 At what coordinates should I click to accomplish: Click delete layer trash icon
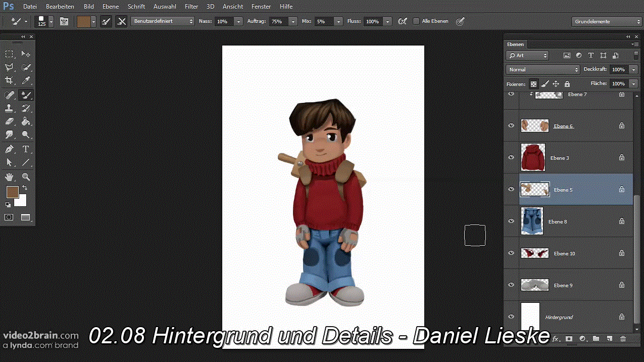coord(623,338)
